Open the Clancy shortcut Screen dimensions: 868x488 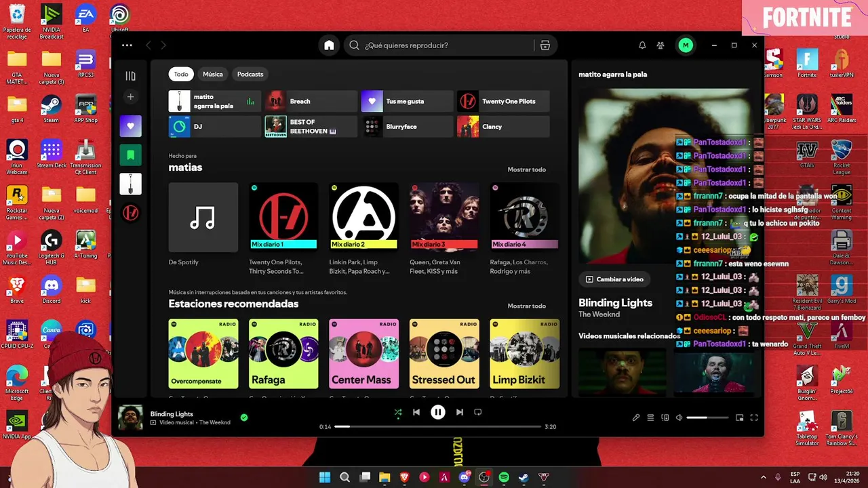pyautogui.click(x=503, y=127)
